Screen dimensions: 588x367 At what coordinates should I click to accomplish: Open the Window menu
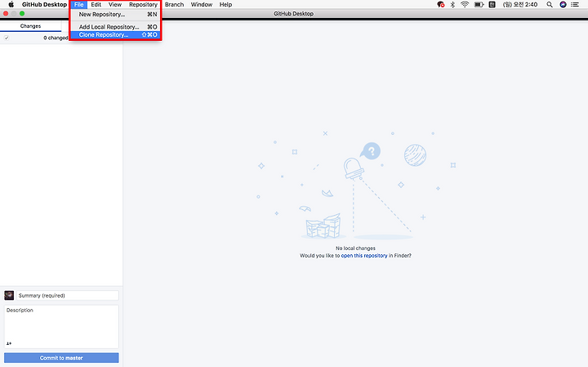coord(202,5)
